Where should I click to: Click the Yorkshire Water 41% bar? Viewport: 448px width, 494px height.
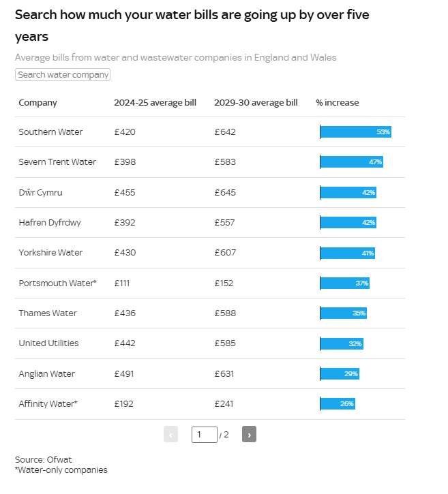348,253
